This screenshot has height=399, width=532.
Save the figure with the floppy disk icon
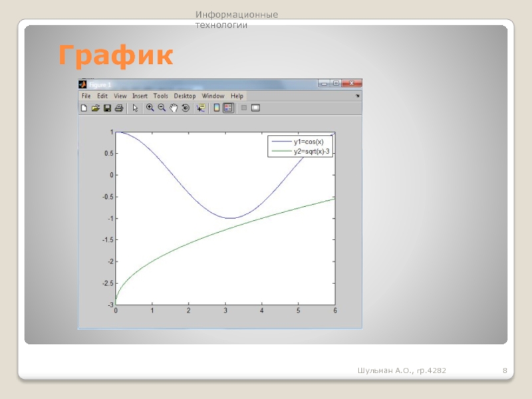click(x=107, y=108)
